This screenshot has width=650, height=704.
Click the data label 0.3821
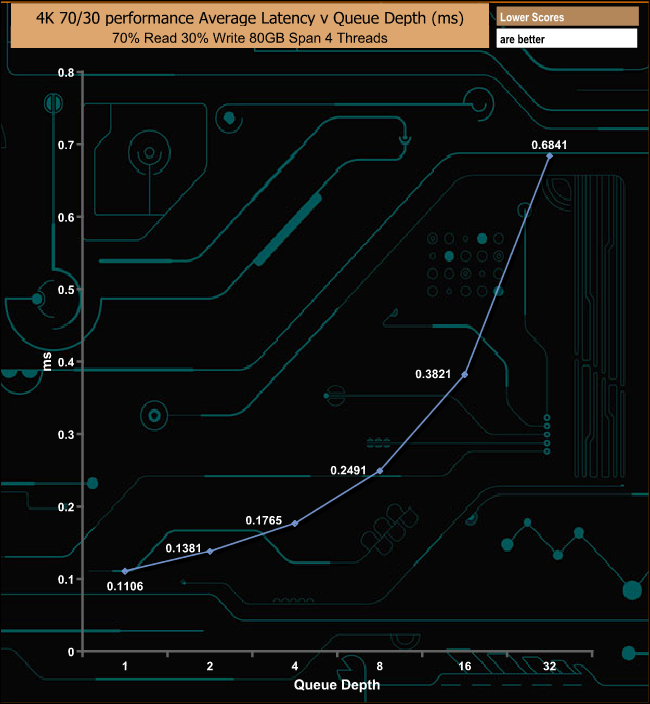tap(433, 374)
